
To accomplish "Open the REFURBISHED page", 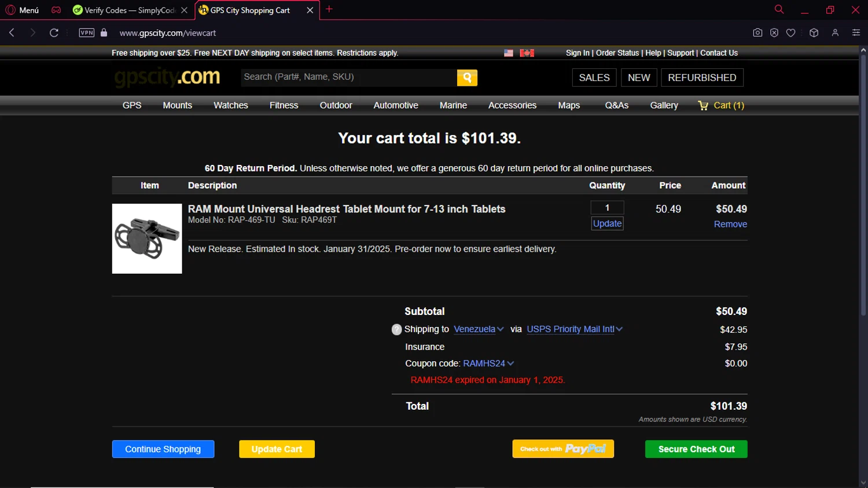I will coord(702,78).
